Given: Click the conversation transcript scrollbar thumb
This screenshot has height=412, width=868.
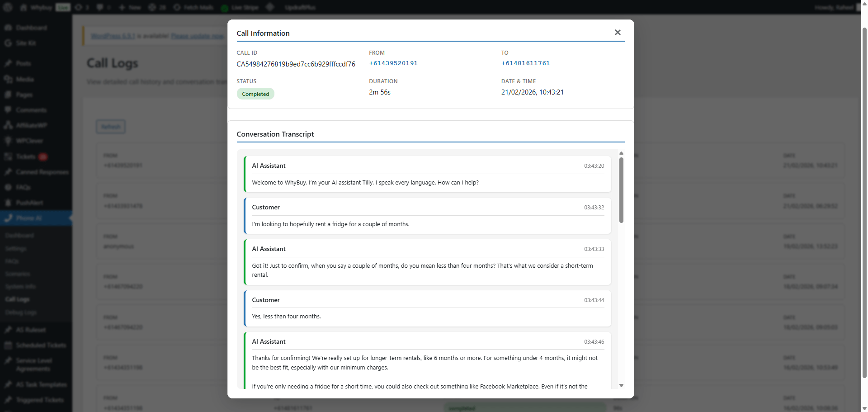Looking at the screenshot, I should pos(621,190).
